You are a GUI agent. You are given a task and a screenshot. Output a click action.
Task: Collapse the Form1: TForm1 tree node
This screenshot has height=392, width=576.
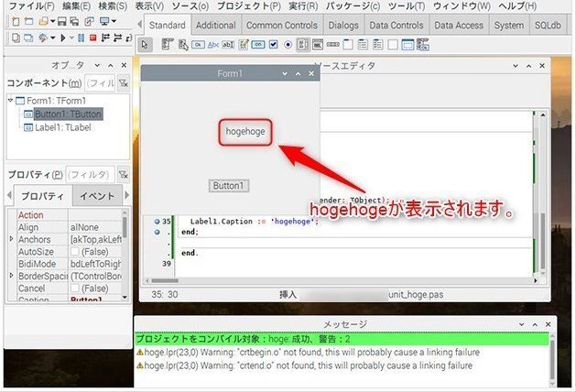point(11,100)
